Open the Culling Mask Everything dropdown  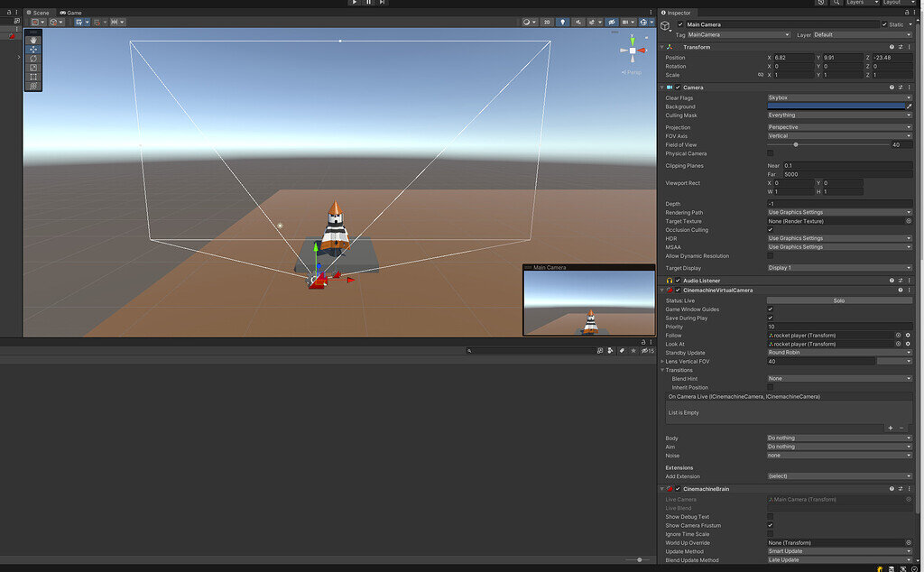(838, 115)
